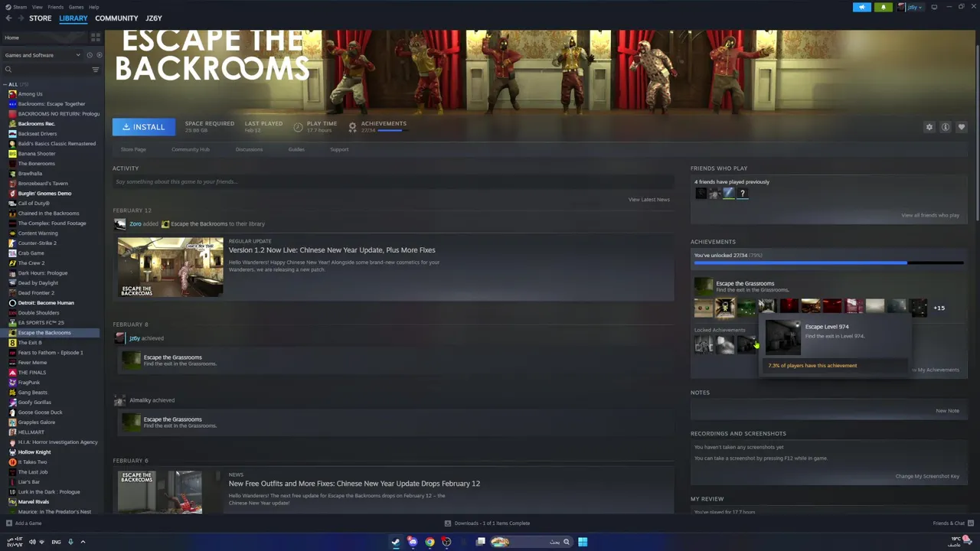Image resolution: width=980 pixels, height=551 pixels.
Task: Add game to favorites heart icon
Action: pos(962,127)
